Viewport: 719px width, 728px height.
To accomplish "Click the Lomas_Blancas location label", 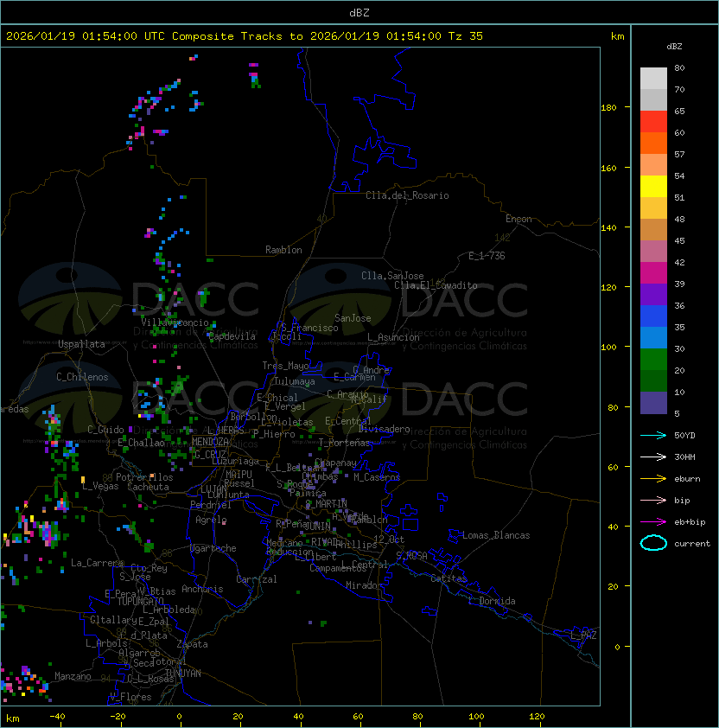I will (496, 535).
